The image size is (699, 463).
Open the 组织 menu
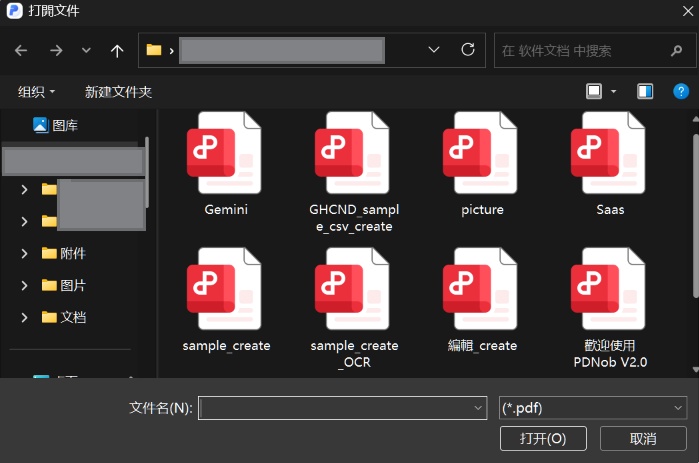click(x=36, y=92)
